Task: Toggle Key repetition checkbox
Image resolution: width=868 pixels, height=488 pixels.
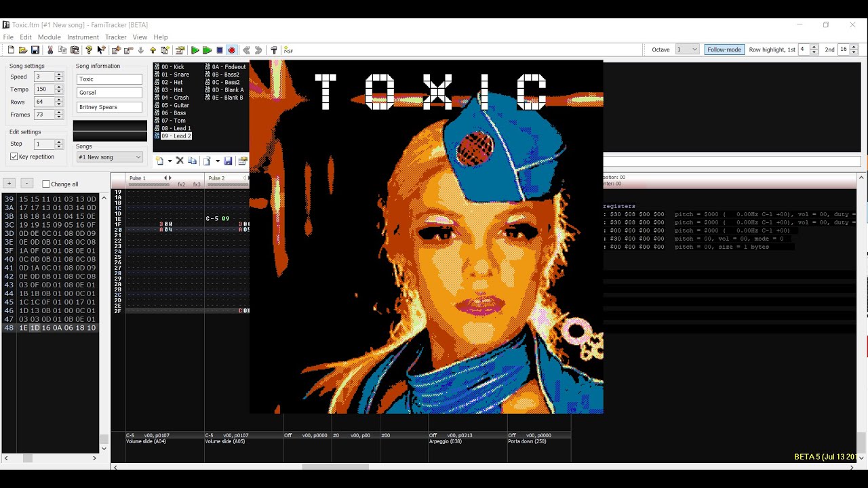Action: pyautogui.click(x=14, y=157)
